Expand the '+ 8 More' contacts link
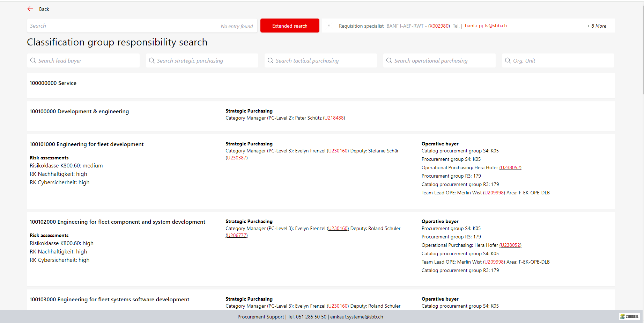Image resolution: width=644 pixels, height=323 pixels. [x=596, y=26]
